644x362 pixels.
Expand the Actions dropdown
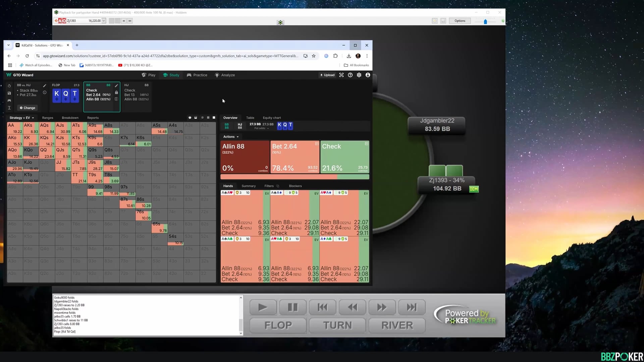231,137
